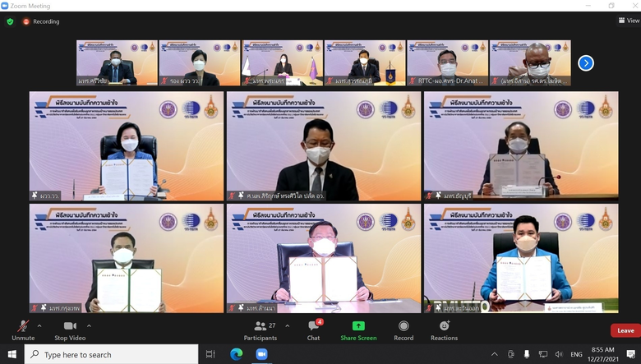
Task: Open the Reactions menu
Action: tap(444, 329)
